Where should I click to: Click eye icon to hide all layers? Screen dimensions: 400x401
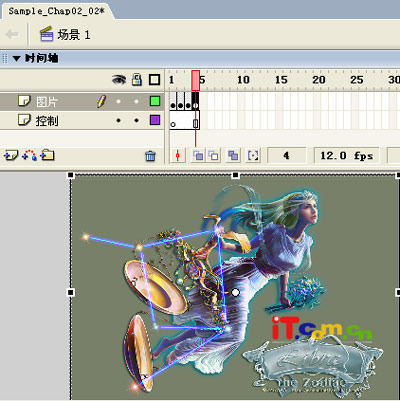(x=119, y=80)
